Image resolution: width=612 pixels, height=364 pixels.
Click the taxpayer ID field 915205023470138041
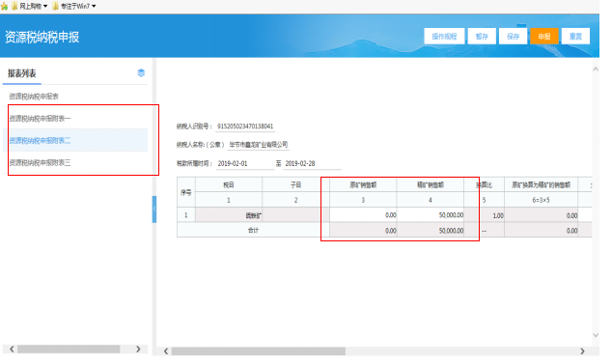pyautogui.click(x=245, y=126)
